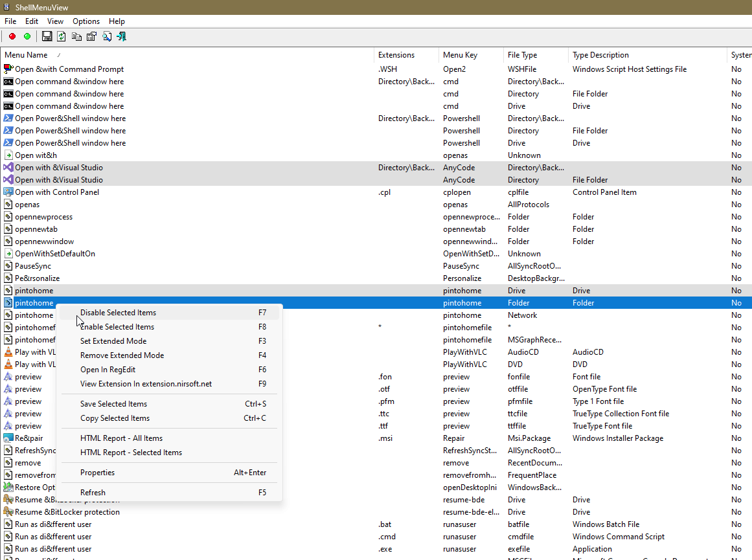Click the icon beside OpenWithSetDefaultOn
Screen dimensions: 752x560
8,254
